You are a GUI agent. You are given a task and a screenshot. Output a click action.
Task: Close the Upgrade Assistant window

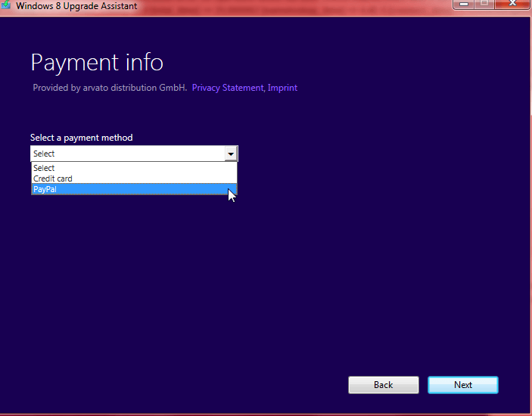(512, 4)
